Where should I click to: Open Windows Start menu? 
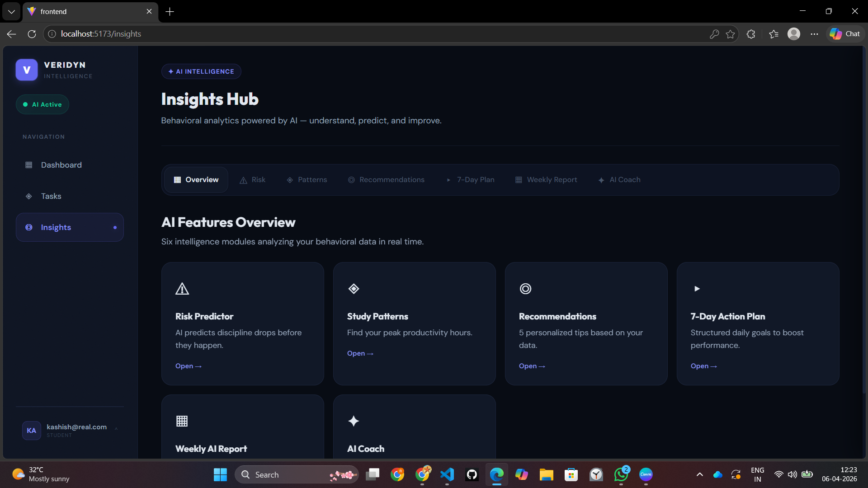pos(220,474)
